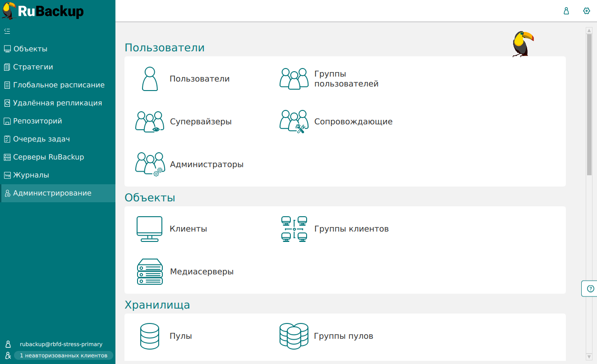
Task: Open Supervisors icon with eye symbol
Action: tap(150, 122)
